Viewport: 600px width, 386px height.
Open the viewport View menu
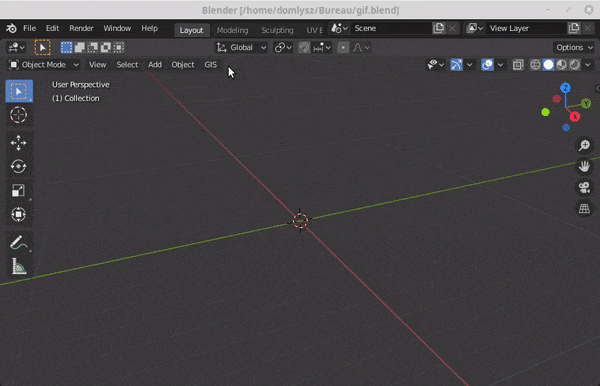97,65
